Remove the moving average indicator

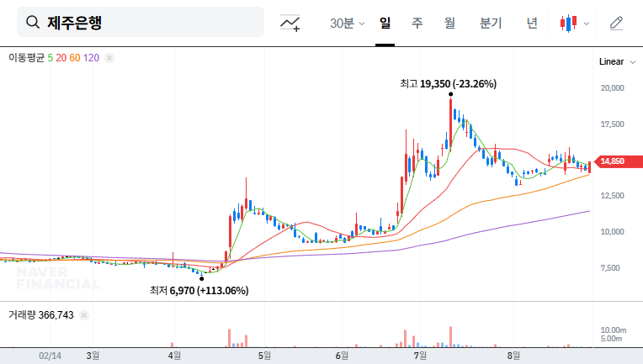(109, 58)
